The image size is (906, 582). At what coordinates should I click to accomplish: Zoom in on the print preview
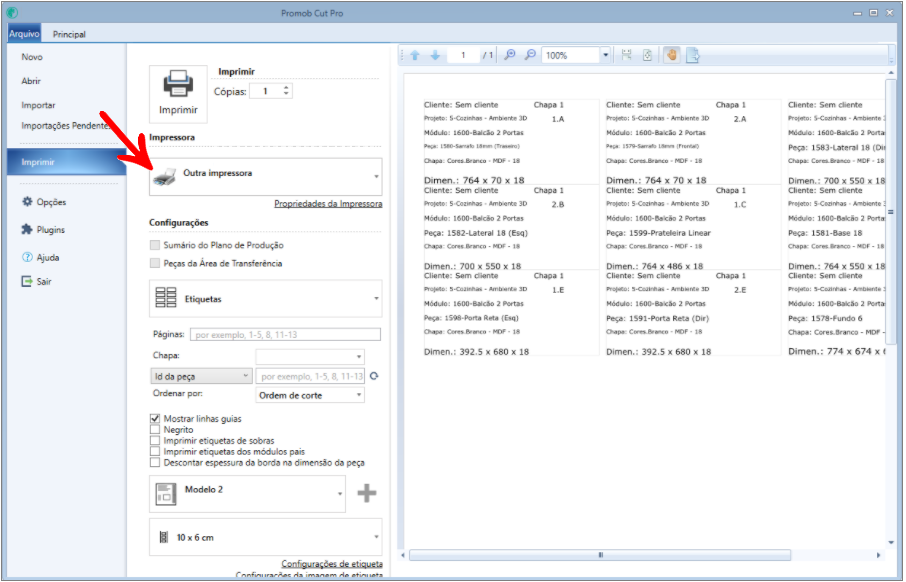(510, 55)
